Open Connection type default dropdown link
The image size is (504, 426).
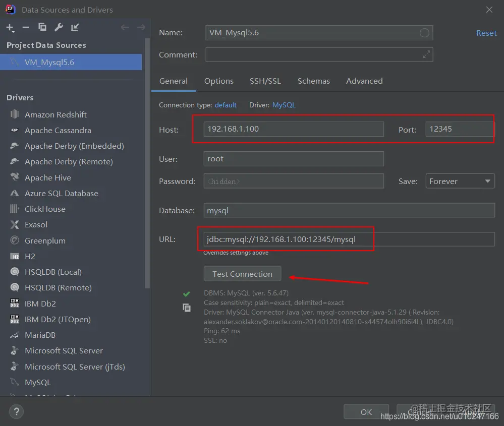click(226, 105)
